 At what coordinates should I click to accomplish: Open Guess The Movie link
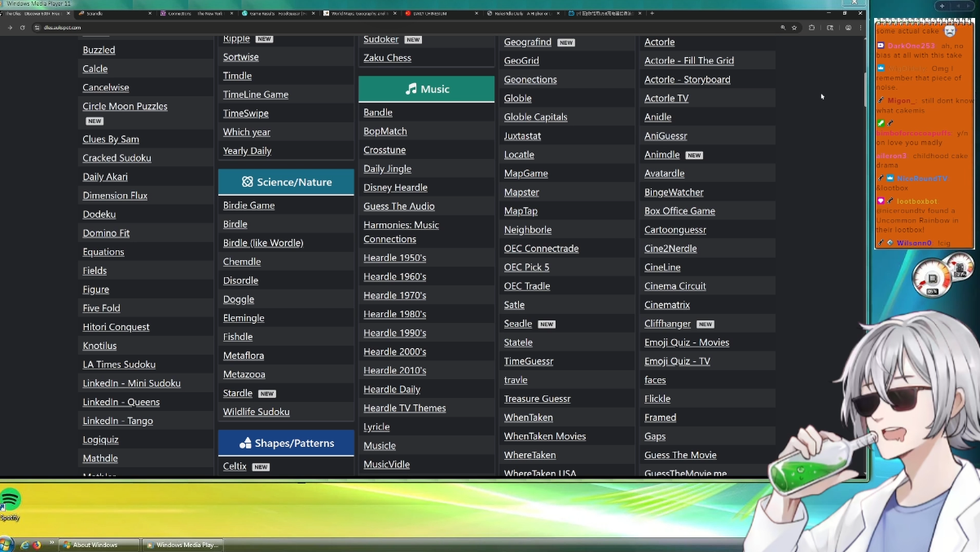pyautogui.click(x=680, y=455)
